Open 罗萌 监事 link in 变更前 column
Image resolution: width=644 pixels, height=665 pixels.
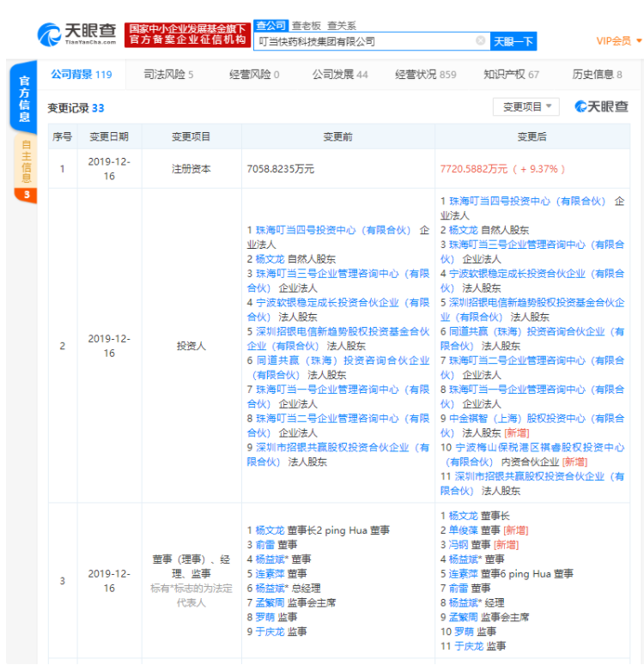point(265,617)
